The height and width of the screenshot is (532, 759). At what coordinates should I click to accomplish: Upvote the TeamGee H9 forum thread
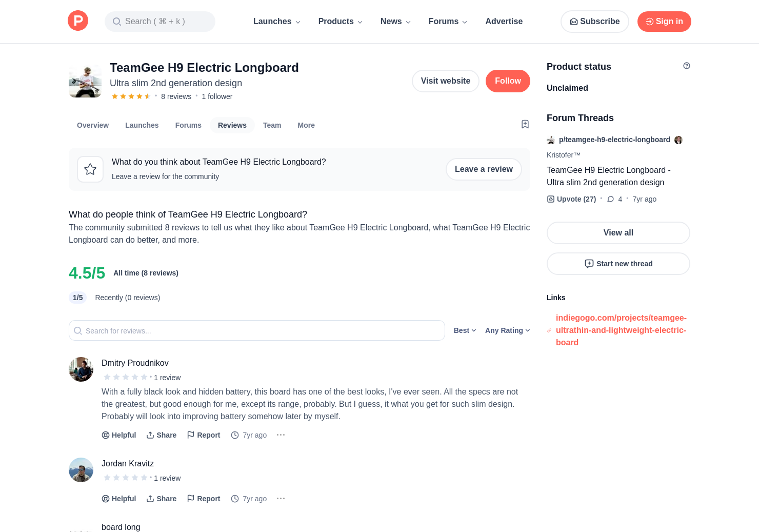[571, 199]
